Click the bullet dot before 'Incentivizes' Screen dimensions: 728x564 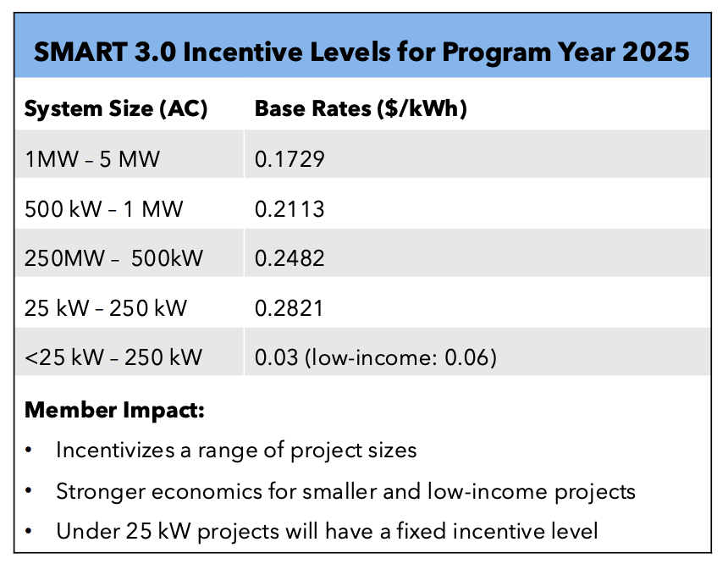click(x=30, y=450)
